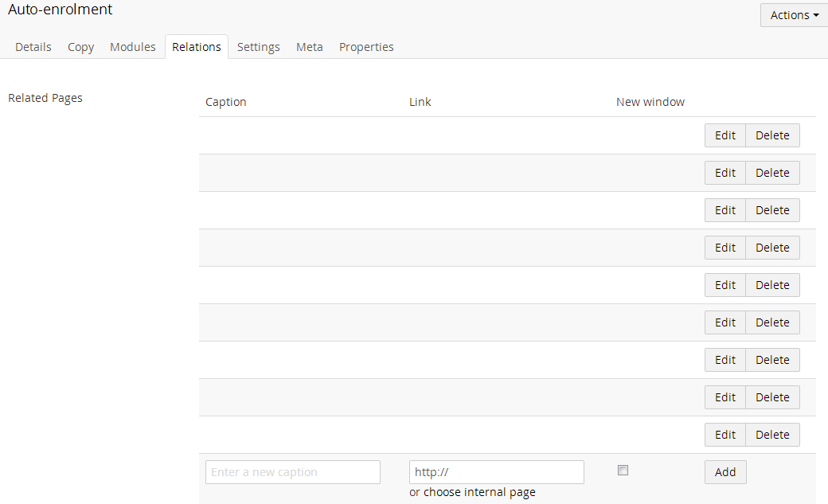Click the 'choose internal page' link
The image size is (828, 504).
coord(479,492)
